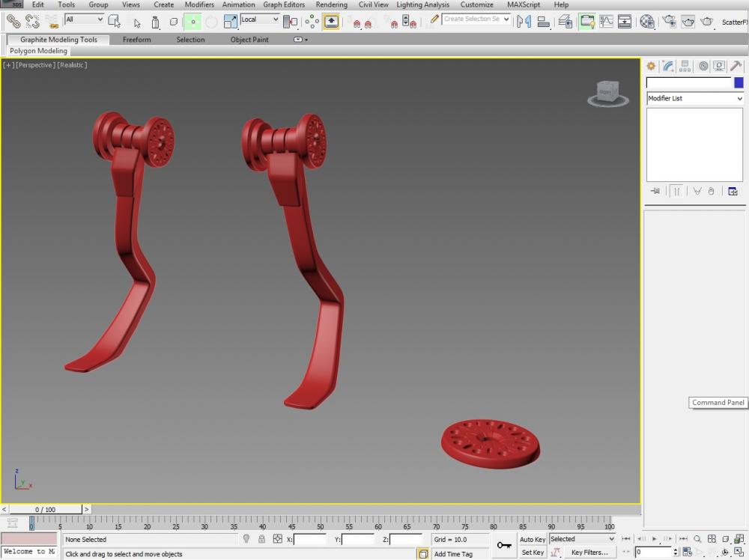Open the Mirror tool
The image size is (749, 560).
tap(524, 22)
